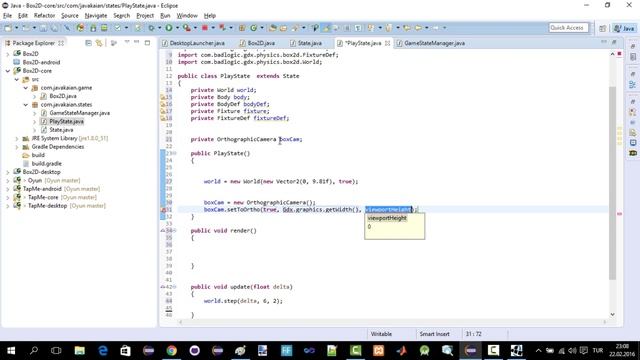Expand the Box2D project node
640x360 pixels.
point(8,54)
